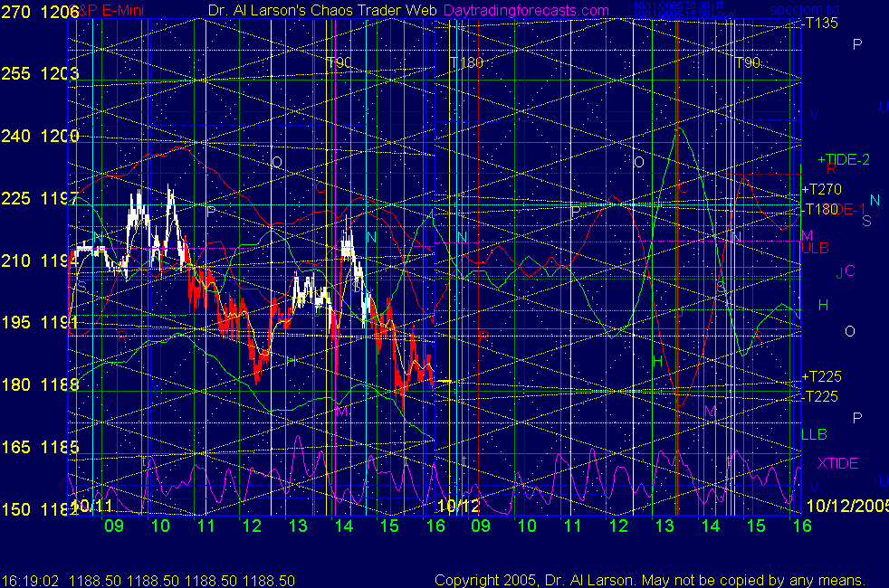Click the "Copyright 2005, Dr. Al Larson" notice
This screenshot has height=588, width=889.
(533, 581)
